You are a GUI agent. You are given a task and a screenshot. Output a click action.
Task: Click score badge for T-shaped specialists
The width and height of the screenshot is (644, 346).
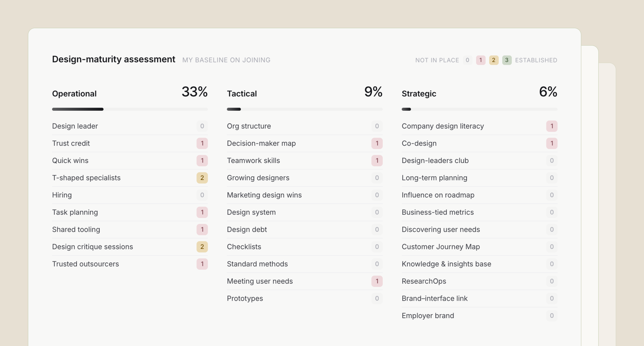202,178
